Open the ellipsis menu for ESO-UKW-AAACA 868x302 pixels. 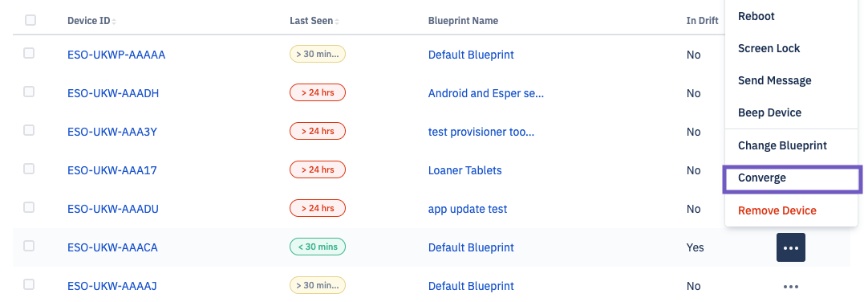coord(790,247)
